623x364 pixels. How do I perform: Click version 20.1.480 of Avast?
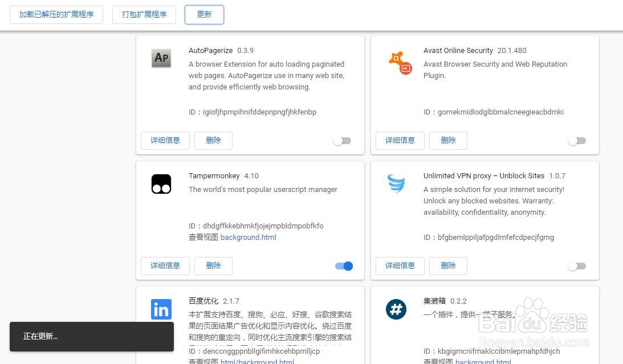point(512,51)
